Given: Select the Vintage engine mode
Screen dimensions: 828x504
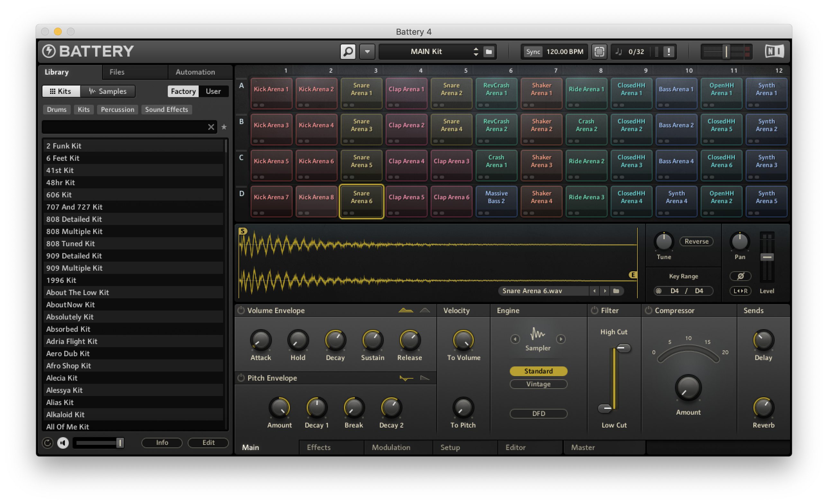Looking at the screenshot, I should click(x=538, y=384).
